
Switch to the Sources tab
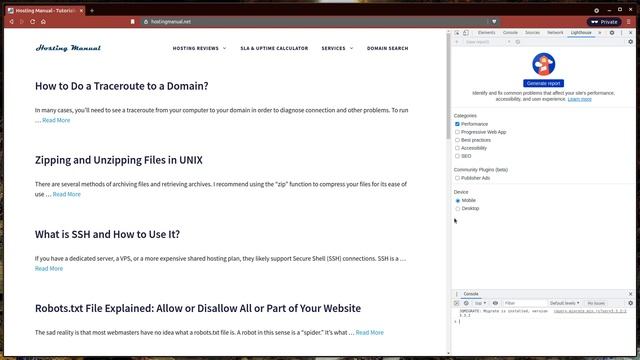532,33
